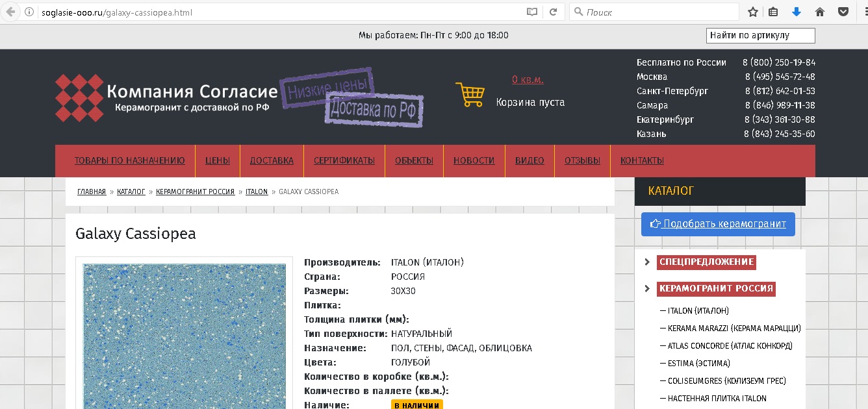Image resolution: width=868 pixels, height=409 pixels.
Task: Toggle reader view icon in address bar
Action: click(532, 12)
